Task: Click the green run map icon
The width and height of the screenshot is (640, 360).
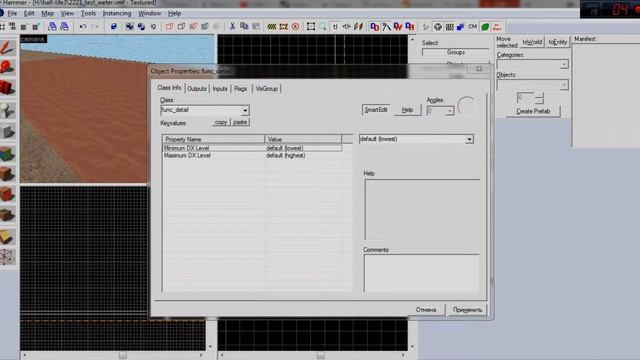Action: pos(485,27)
